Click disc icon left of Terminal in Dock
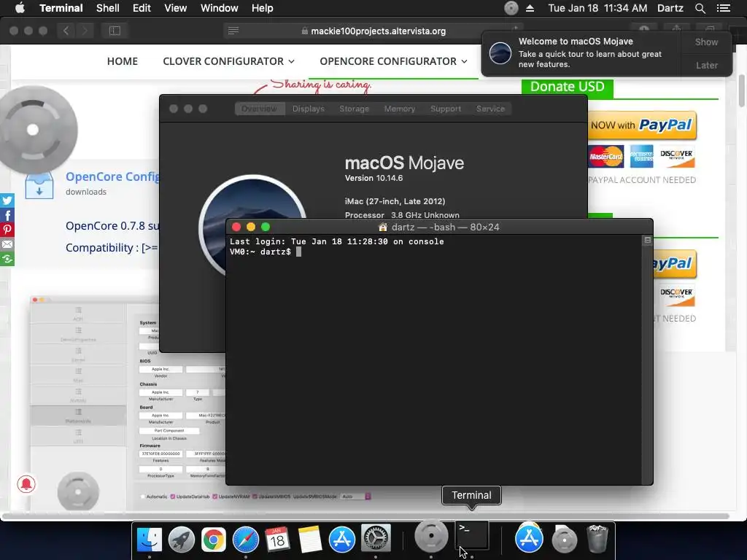 point(431,536)
